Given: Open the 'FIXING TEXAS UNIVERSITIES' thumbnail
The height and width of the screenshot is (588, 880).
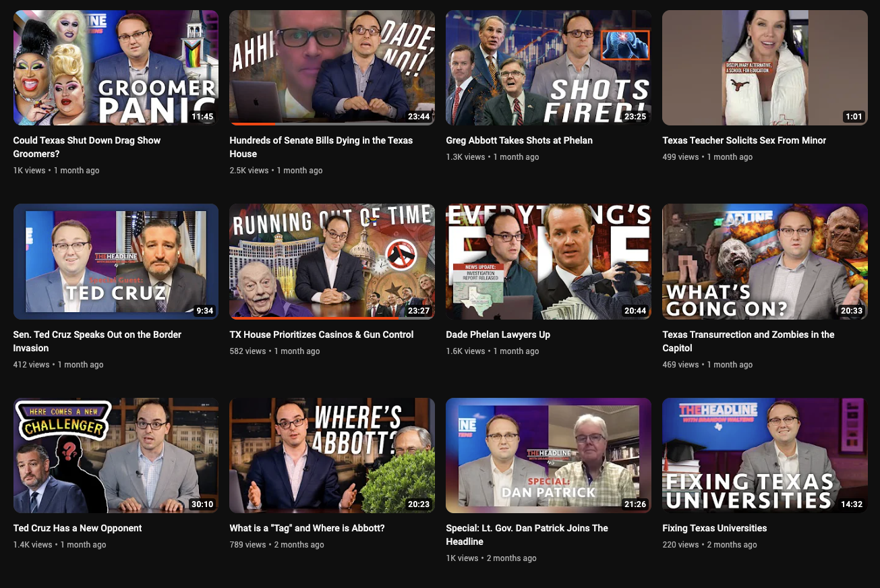Looking at the screenshot, I should coord(765,455).
